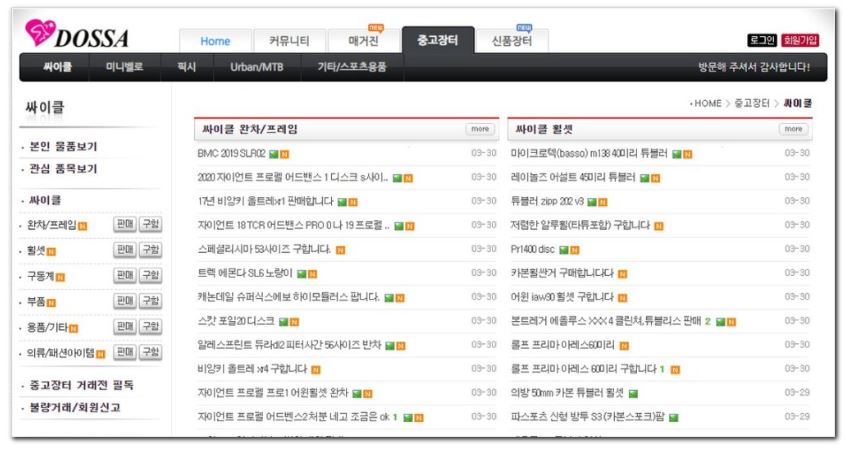The width and height of the screenshot is (845, 449).
Task: Open 마이크로텍(basso) m138 튜블러 post
Action: coord(589,154)
